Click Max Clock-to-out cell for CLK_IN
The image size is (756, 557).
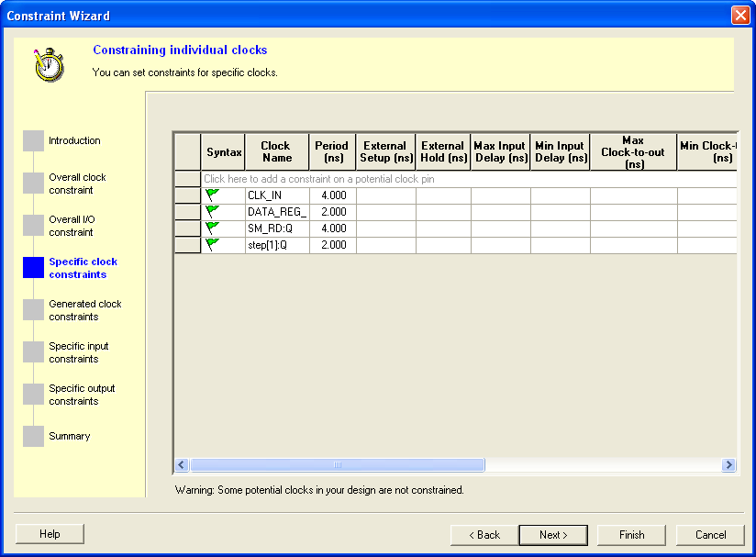pos(634,195)
